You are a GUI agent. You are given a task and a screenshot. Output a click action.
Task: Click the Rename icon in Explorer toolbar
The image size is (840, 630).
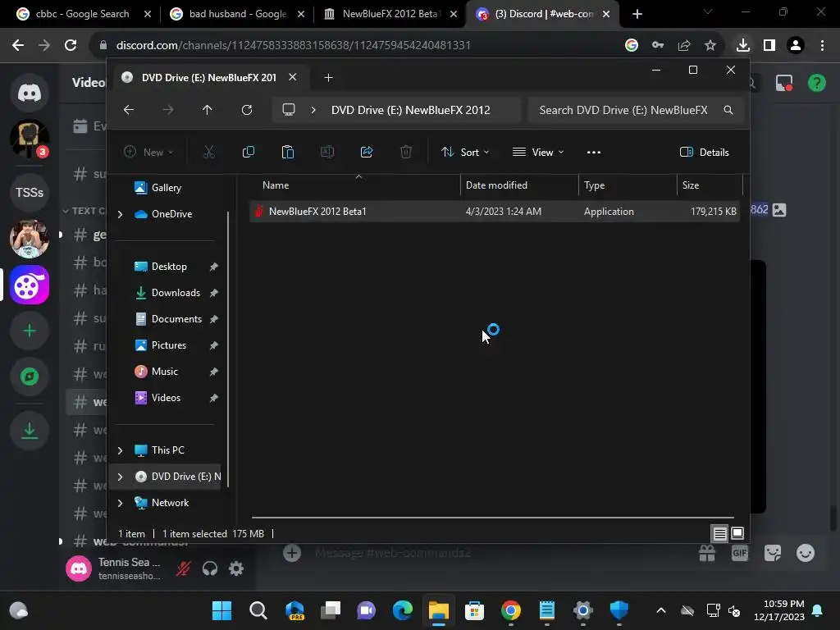[x=326, y=152]
